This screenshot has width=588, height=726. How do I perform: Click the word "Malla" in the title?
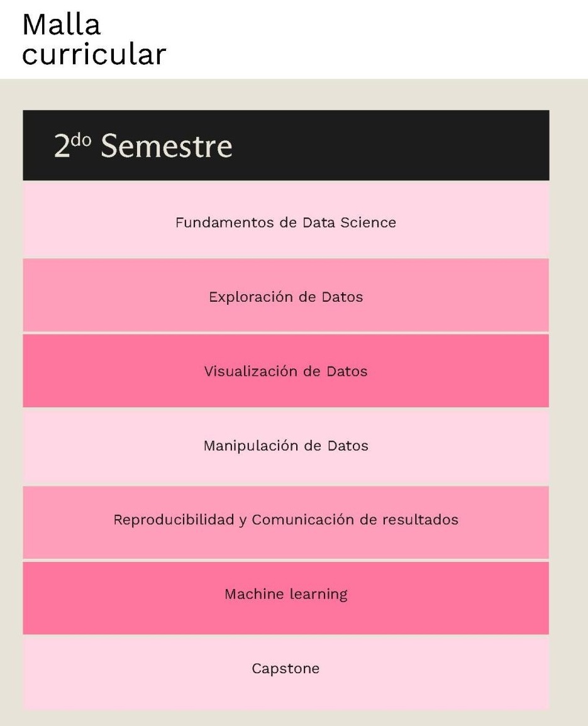pos(61,25)
